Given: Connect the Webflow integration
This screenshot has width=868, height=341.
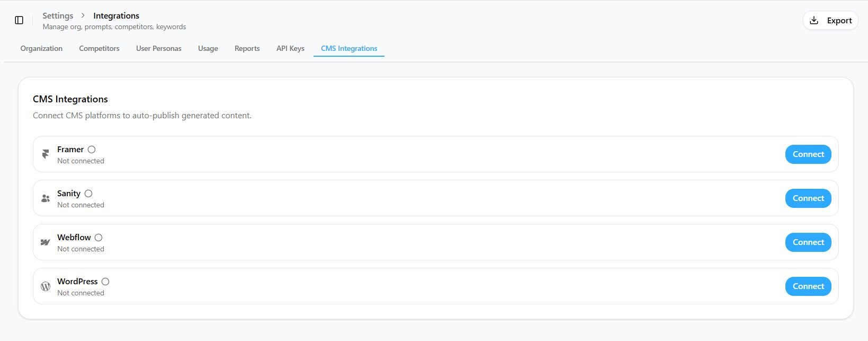Looking at the screenshot, I should (x=808, y=242).
